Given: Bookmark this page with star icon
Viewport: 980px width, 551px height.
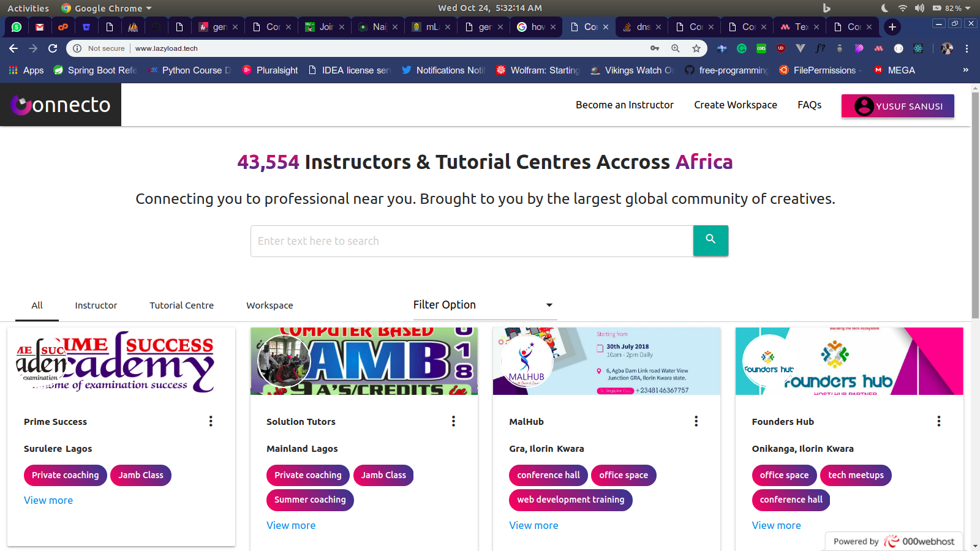Looking at the screenshot, I should pos(696,48).
